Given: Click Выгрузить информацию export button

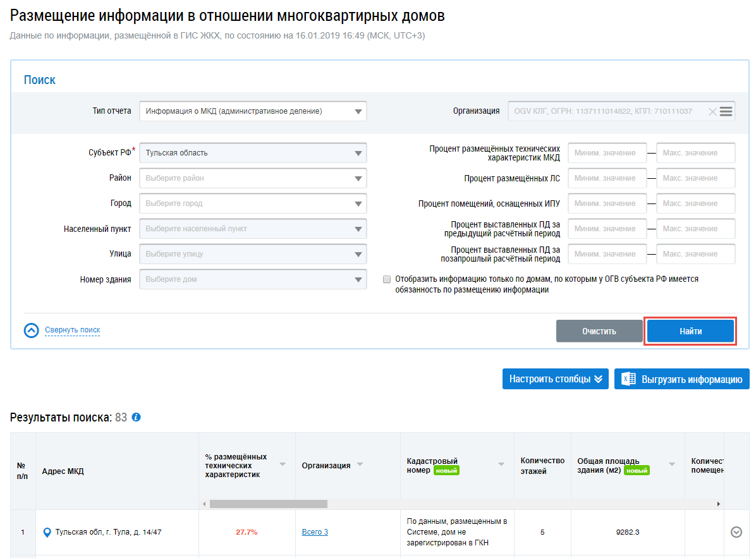Looking at the screenshot, I should (681, 379).
